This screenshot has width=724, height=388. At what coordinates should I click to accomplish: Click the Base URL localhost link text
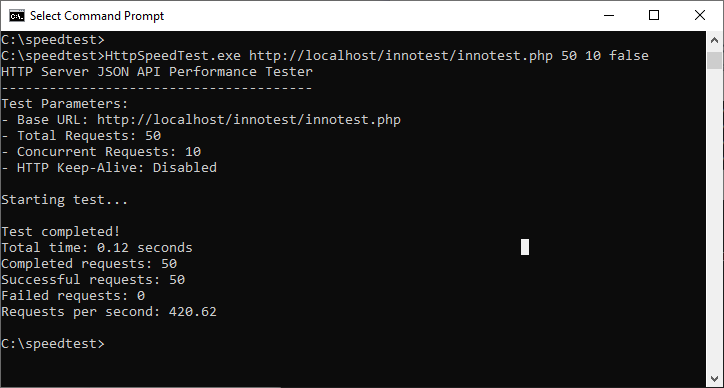coord(248,120)
